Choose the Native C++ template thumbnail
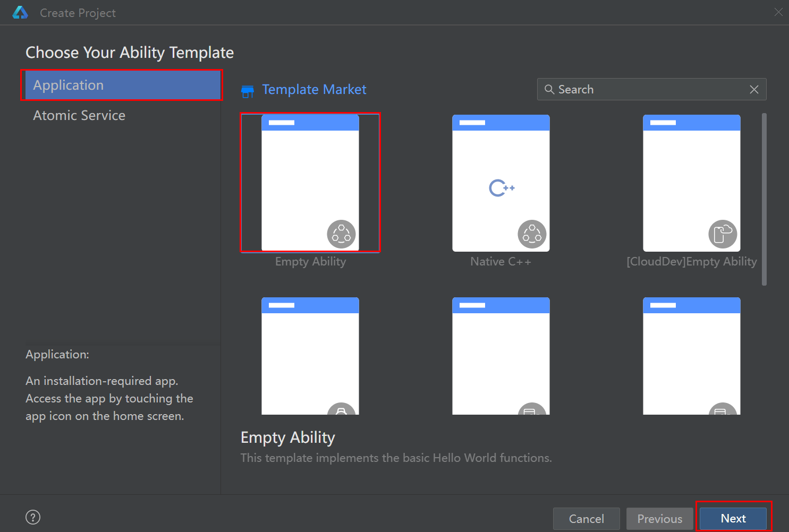The width and height of the screenshot is (789, 532). pyautogui.click(x=501, y=183)
